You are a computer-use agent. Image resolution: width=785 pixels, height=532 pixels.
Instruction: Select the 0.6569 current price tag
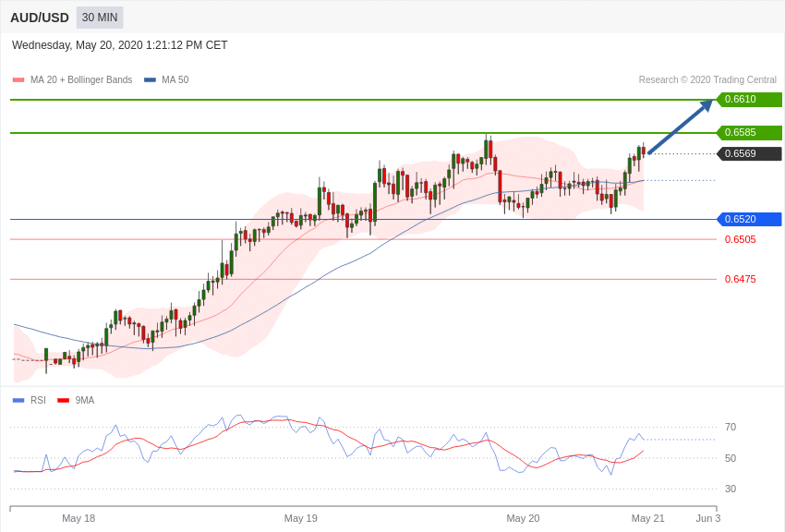click(x=749, y=153)
